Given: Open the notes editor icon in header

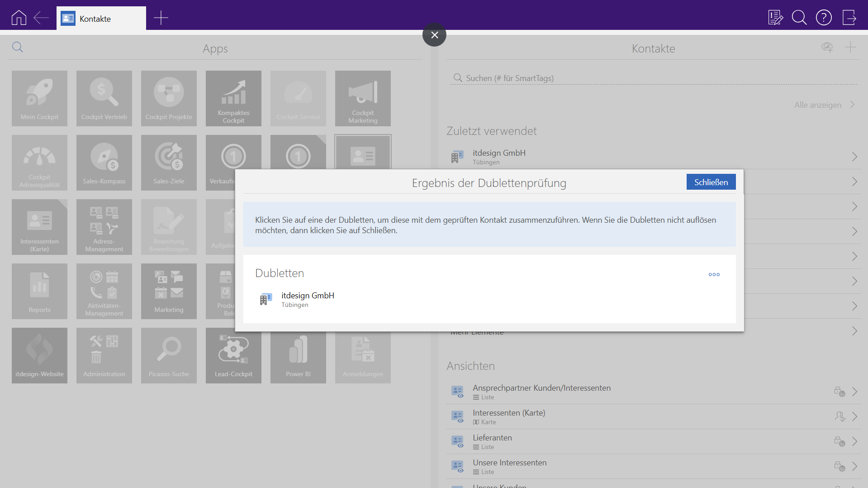Looking at the screenshot, I should (x=775, y=18).
